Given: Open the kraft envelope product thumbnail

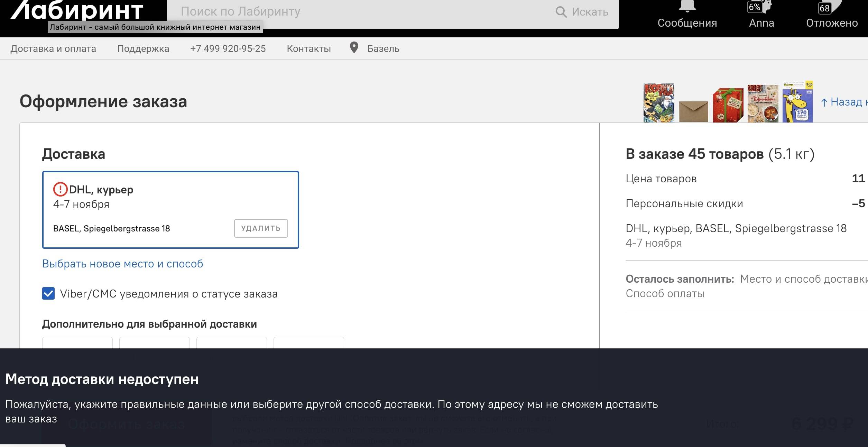Looking at the screenshot, I should click(694, 111).
